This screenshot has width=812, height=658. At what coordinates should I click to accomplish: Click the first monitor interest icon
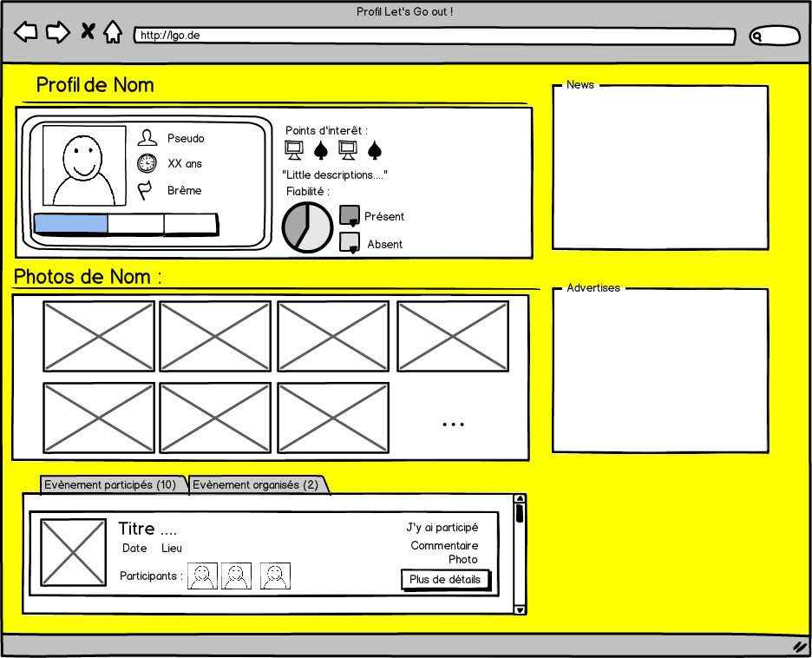[x=294, y=150]
